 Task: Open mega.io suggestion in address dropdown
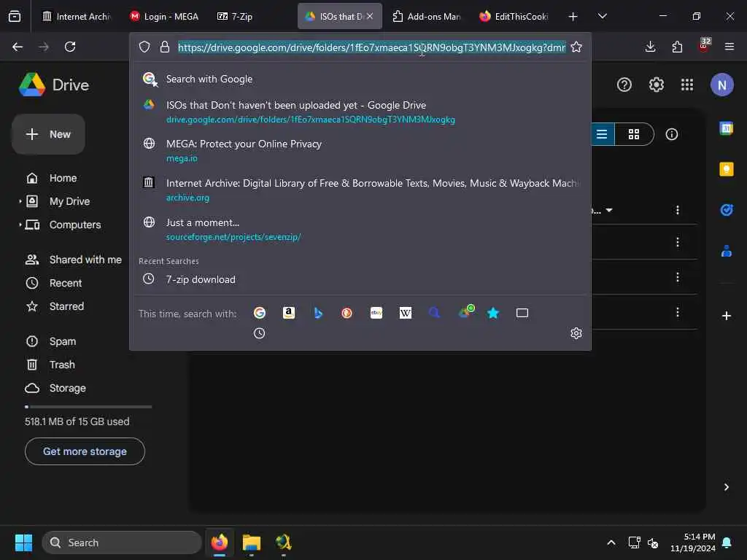360,150
